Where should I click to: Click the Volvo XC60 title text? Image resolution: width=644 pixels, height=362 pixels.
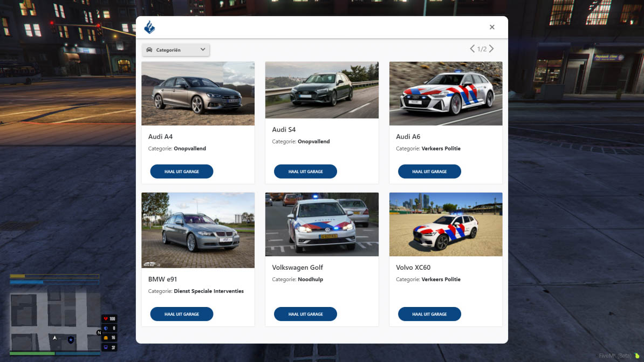pyautogui.click(x=413, y=268)
